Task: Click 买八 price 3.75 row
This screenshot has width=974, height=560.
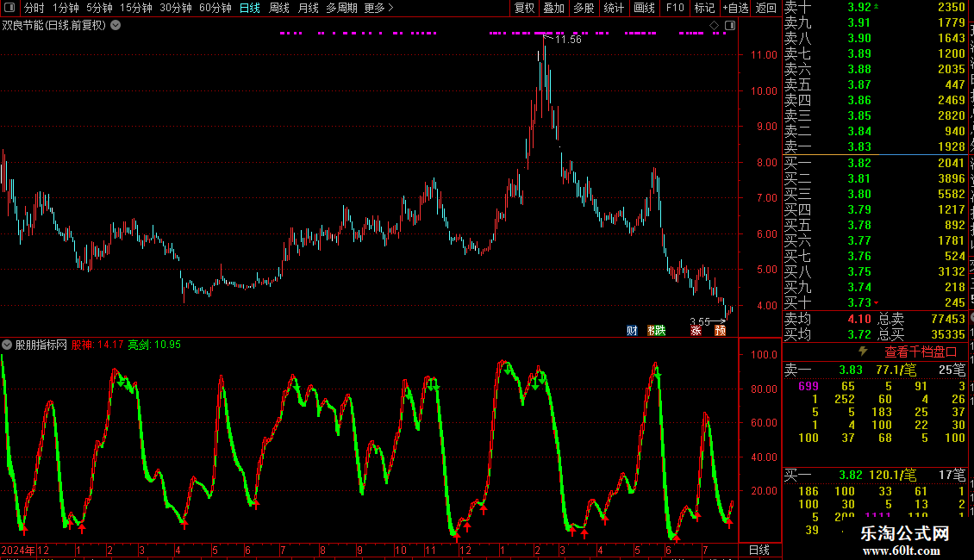Action: tap(875, 271)
